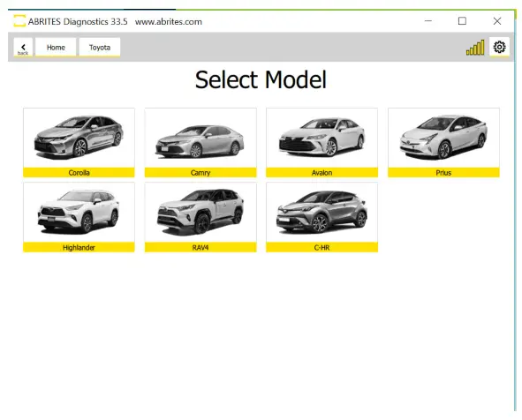
Task: Click the Select Model heading
Action: (x=261, y=79)
